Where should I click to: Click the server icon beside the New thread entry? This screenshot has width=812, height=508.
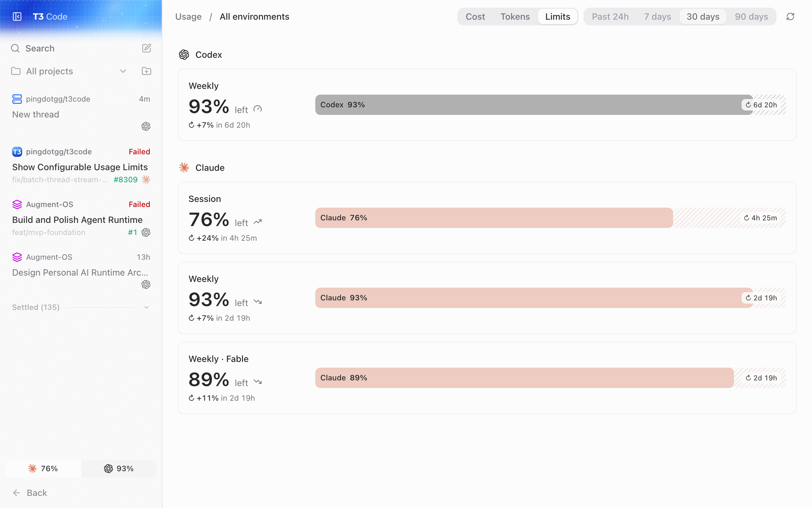coord(17,99)
